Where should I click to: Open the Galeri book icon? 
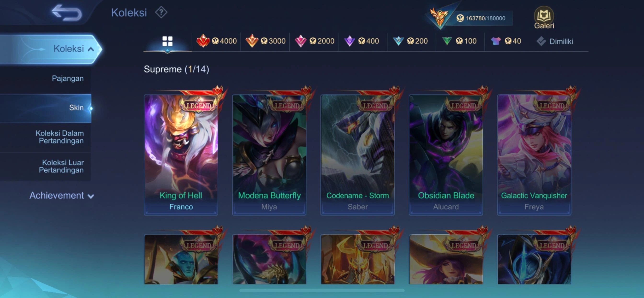click(544, 17)
